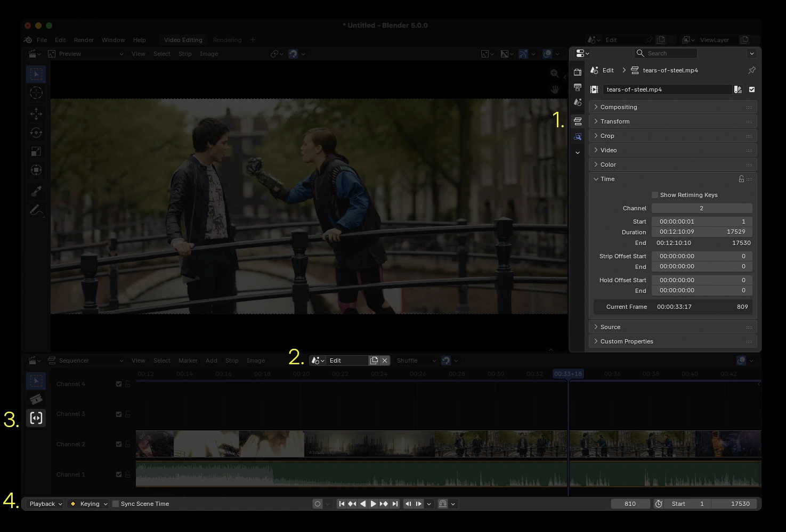Open the Render menu
Image resolution: width=786 pixels, height=532 pixels.
(83, 39)
